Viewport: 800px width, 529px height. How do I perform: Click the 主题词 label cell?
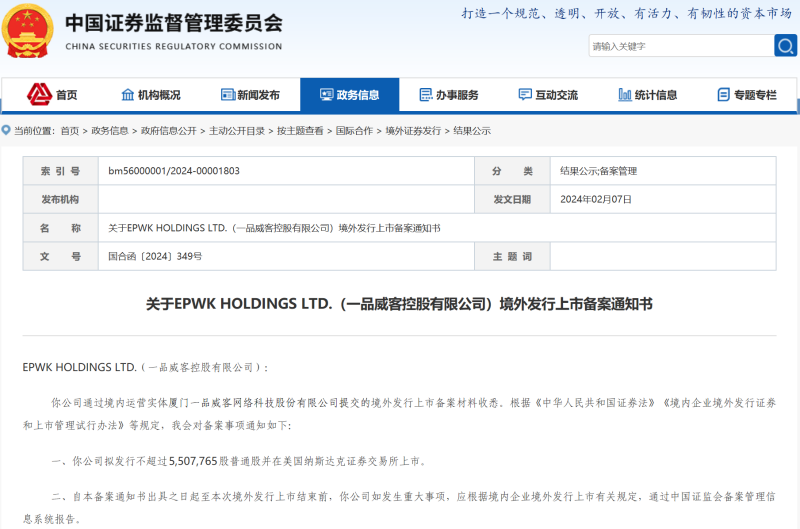tap(512, 257)
